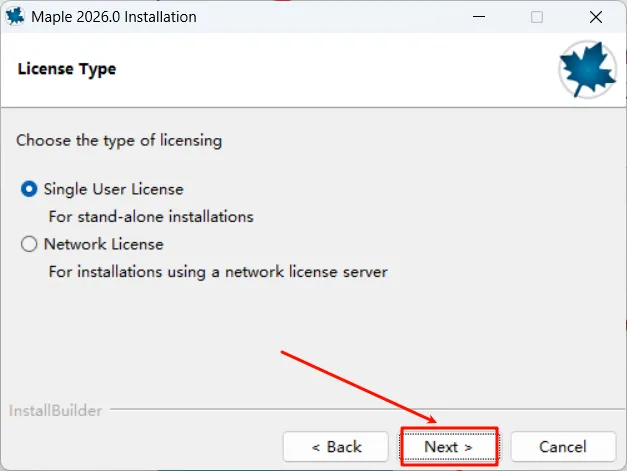
Task: Click the disabled maximize button
Action: [537, 17]
